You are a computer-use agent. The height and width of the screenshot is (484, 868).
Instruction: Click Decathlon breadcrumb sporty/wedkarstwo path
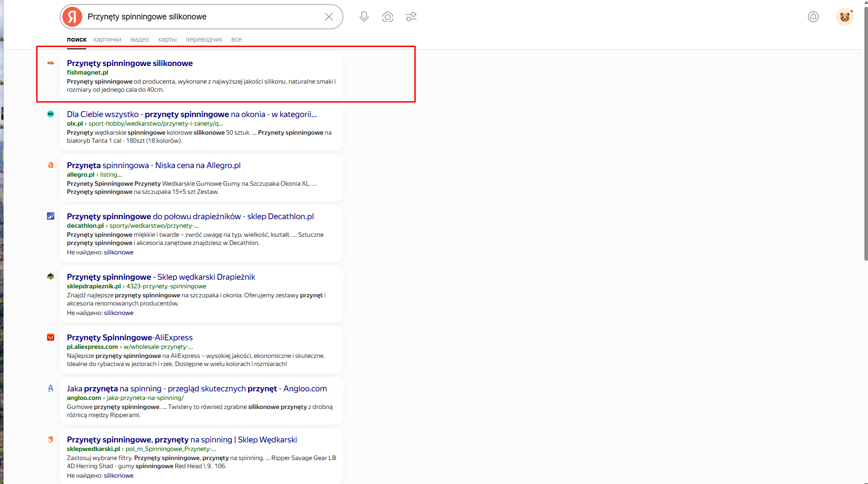pyautogui.click(x=154, y=226)
